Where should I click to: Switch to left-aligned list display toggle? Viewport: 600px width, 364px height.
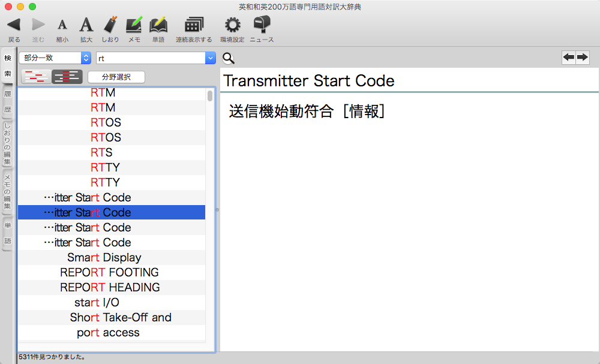tap(36, 77)
